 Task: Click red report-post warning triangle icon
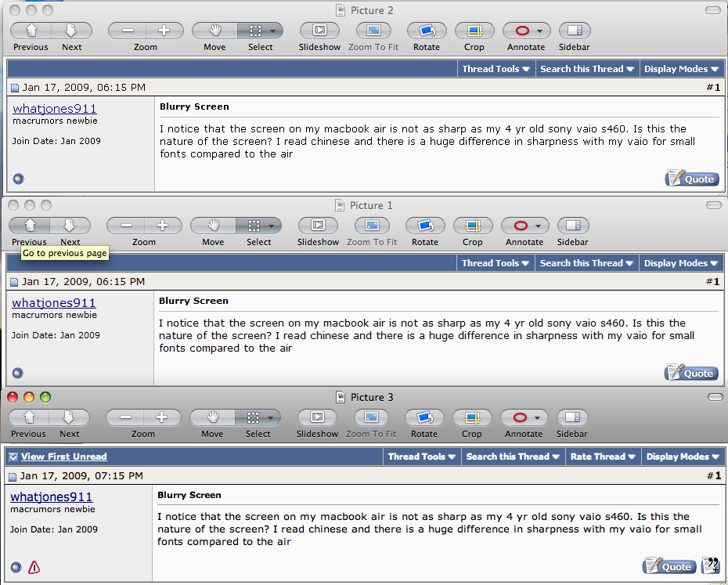[x=34, y=567]
